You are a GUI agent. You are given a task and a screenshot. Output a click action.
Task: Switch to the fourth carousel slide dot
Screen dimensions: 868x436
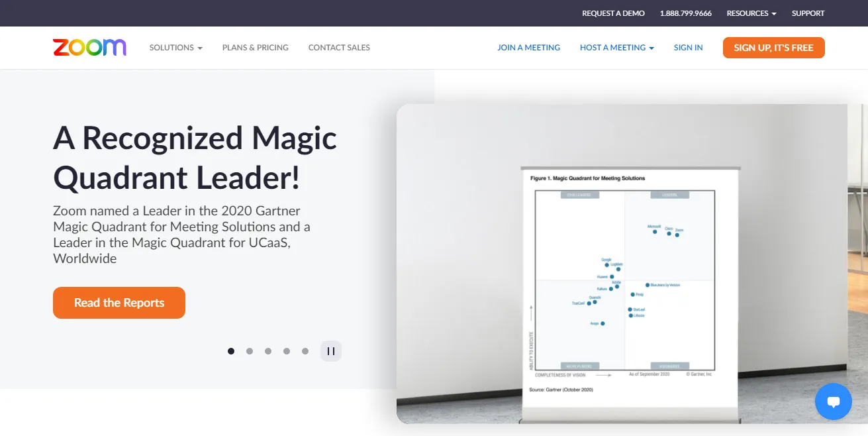click(287, 351)
